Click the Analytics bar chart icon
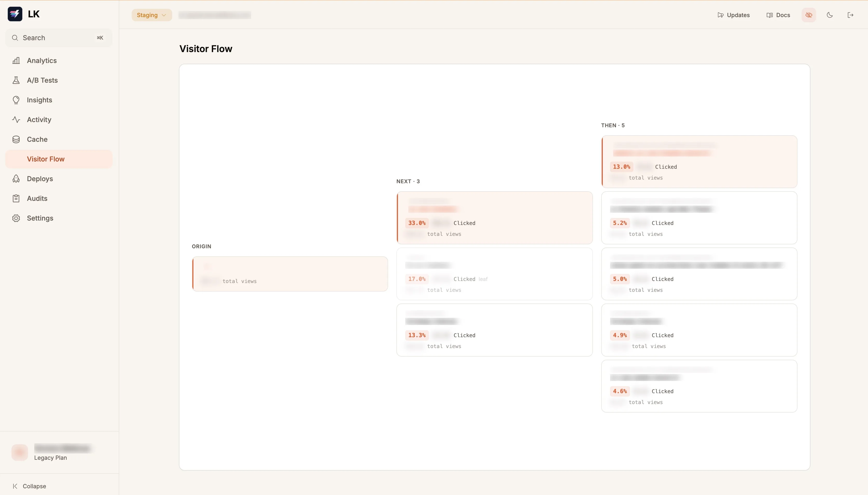The height and width of the screenshot is (495, 868). coord(16,61)
